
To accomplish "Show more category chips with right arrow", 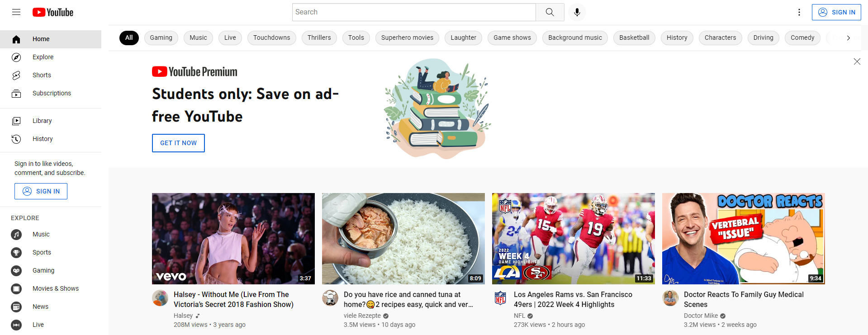I will point(848,38).
